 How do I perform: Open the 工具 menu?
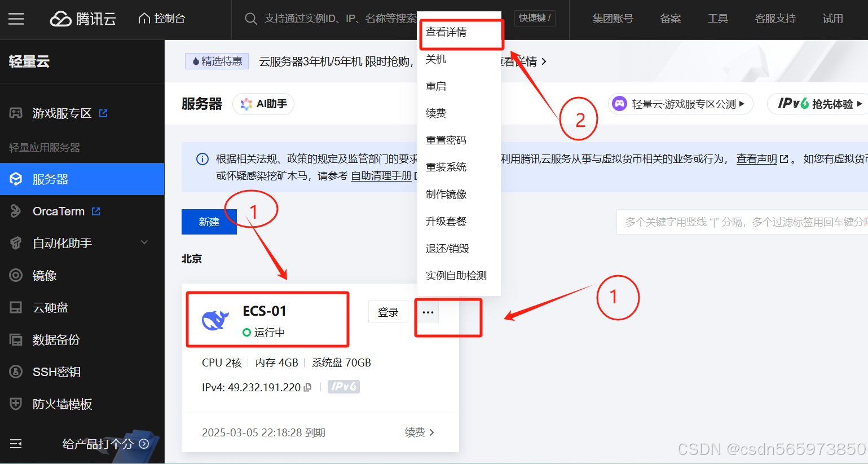tap(718, 19)
